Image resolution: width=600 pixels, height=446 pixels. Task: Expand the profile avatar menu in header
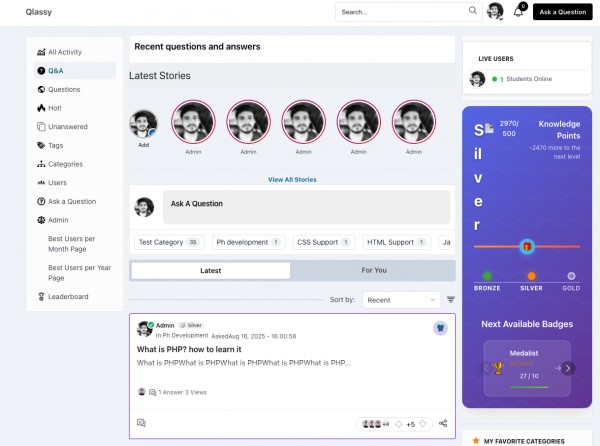495,11
